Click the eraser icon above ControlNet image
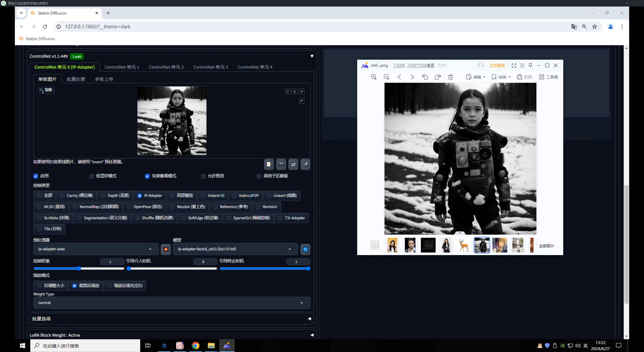The height and width of the screenshot is (352, 644). coord(295,92)
